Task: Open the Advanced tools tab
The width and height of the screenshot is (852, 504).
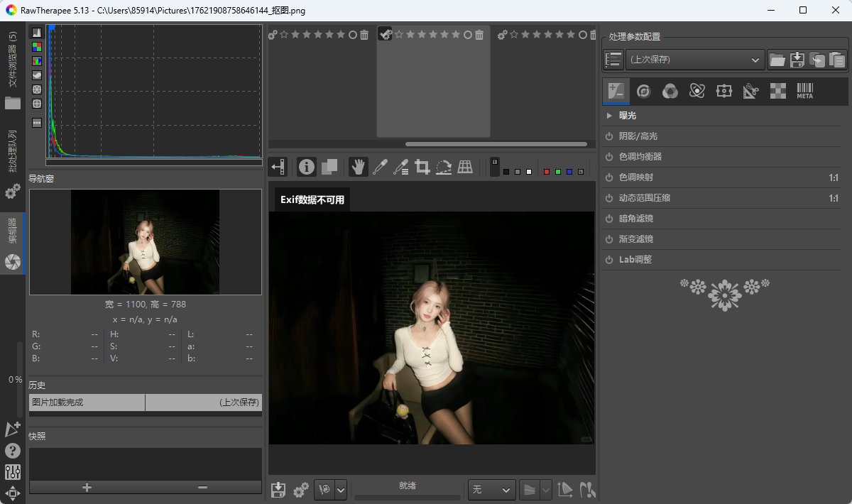Action: click(x=697, y=91)
